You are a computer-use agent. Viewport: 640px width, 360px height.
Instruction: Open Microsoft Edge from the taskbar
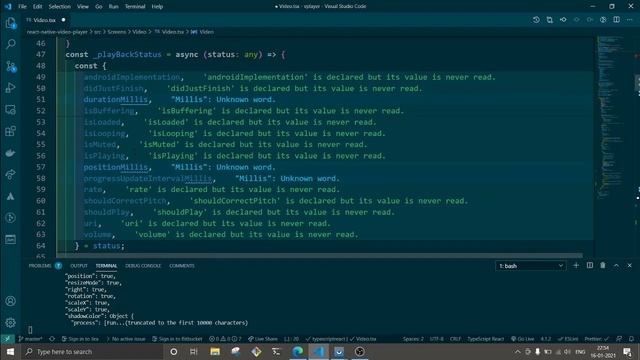(x=298, y=351)
